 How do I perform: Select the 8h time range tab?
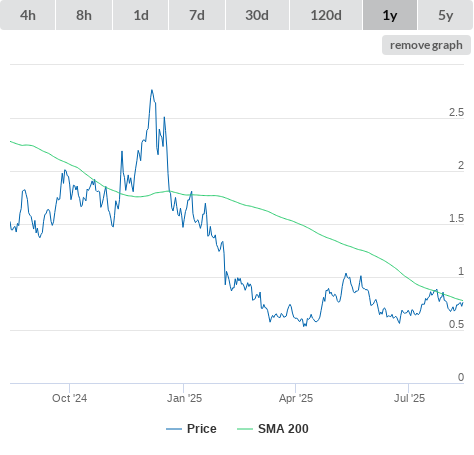coord(84,15)
